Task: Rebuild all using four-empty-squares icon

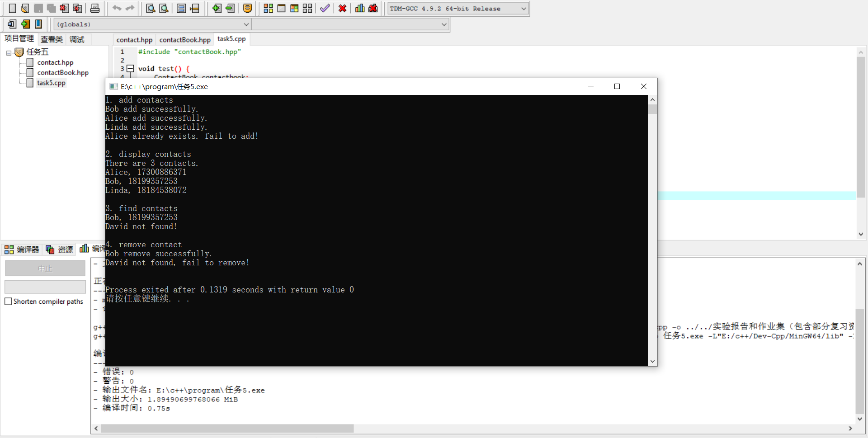Action: [x=307, y=8]
